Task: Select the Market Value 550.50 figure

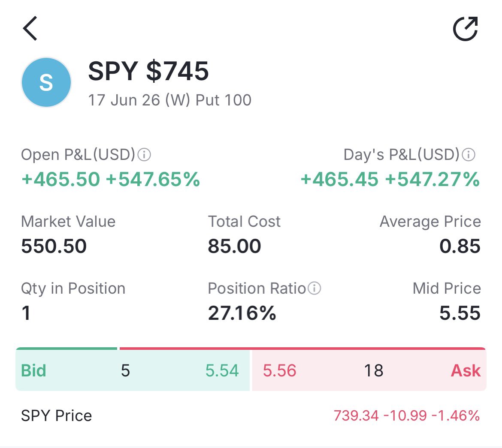Action: pyautogui.click(x=54, y=246)
